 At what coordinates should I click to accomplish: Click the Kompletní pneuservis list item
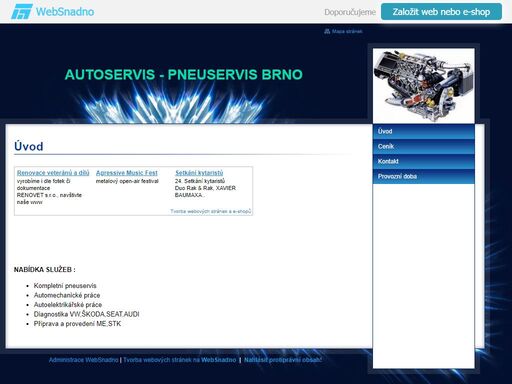(x=65, y=286)
